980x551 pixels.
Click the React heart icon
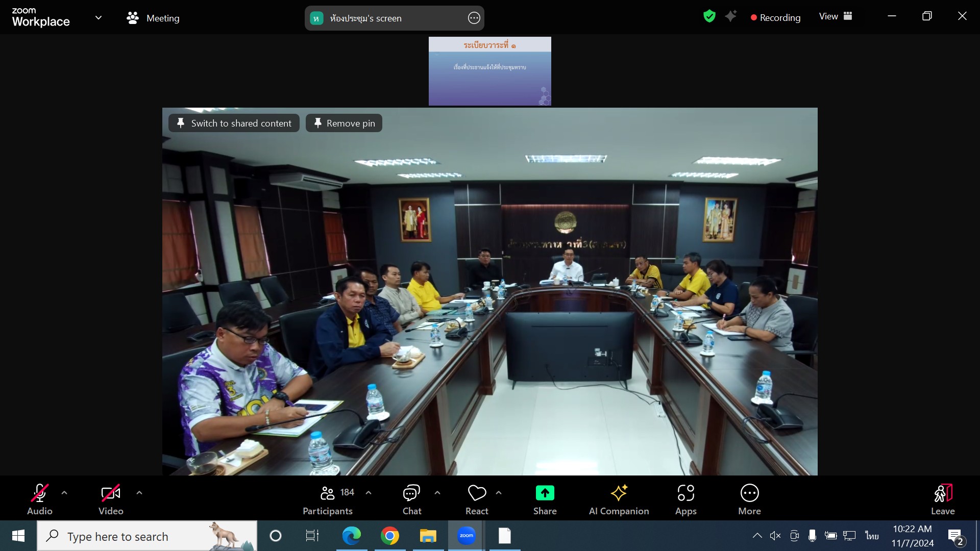click(477, 493)
